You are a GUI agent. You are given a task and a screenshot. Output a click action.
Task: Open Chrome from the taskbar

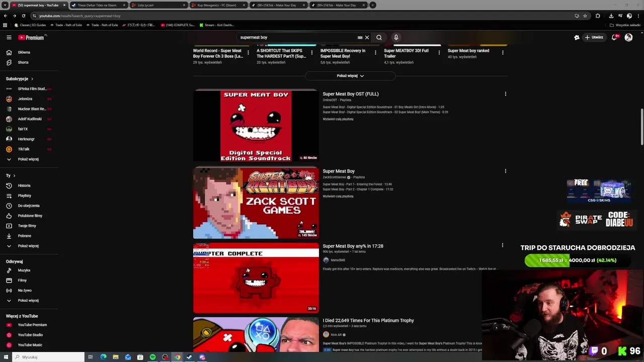177,357
